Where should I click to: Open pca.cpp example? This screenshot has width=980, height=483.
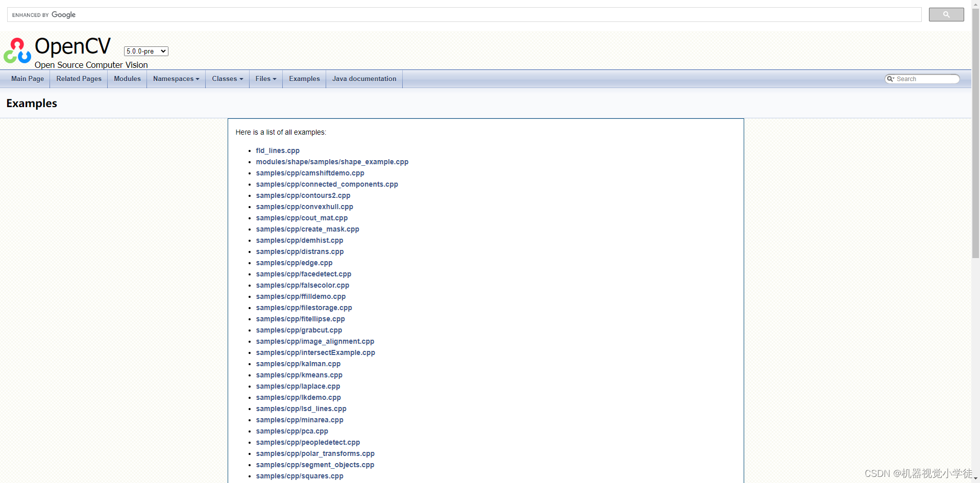292,431
